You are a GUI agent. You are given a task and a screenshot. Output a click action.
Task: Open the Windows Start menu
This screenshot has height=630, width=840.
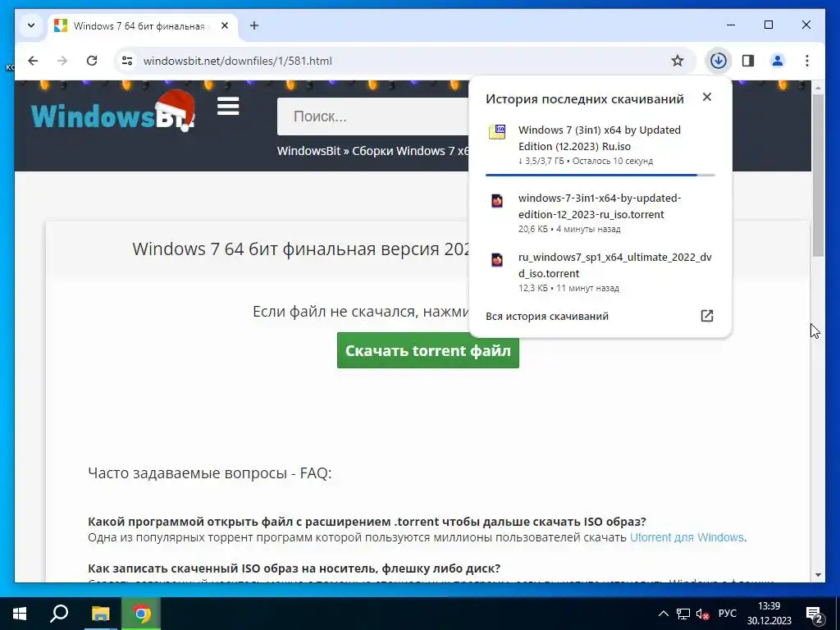click(20, 614)
